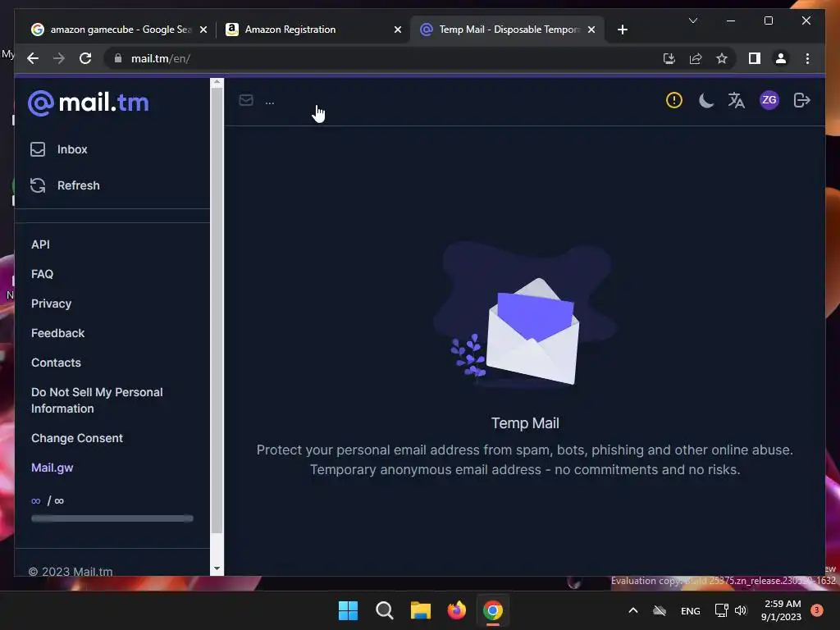Follow the Mail.gw link
Screen dimensions: 840x630
pos(52,468)
